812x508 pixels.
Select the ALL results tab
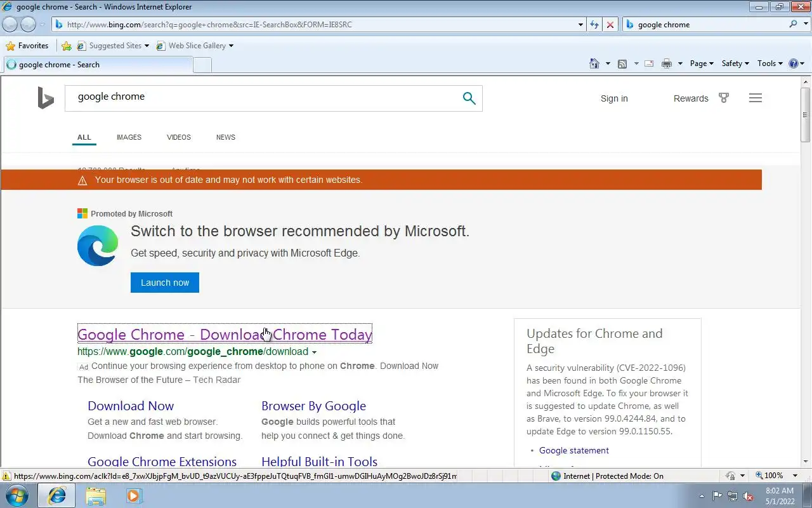[84, 137]
